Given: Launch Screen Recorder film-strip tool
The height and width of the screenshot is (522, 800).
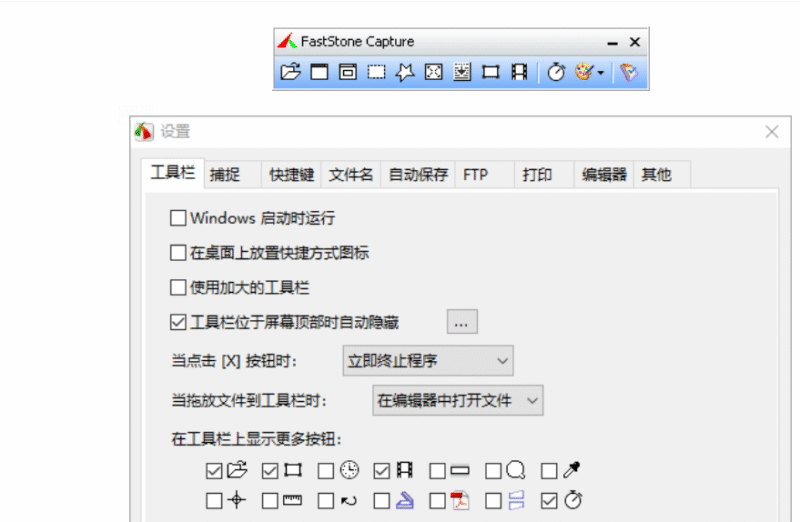Looking at the screenshot, I should (x=519, y=72).
